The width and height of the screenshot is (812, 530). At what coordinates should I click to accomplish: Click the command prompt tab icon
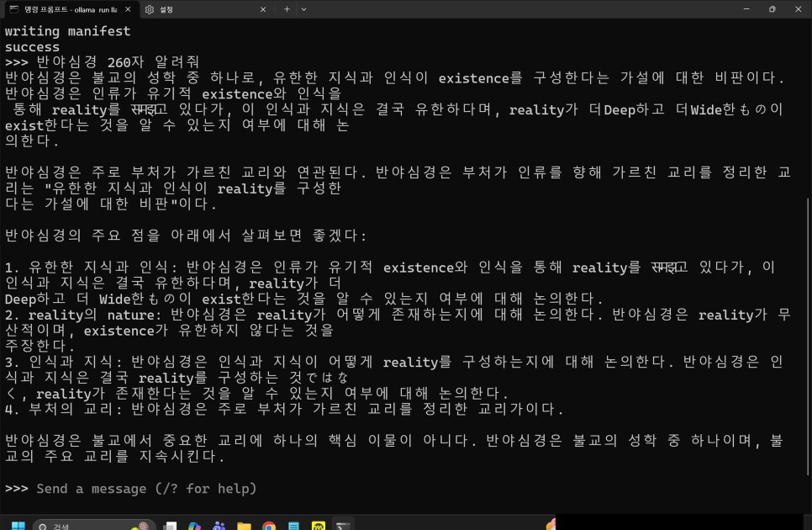tap(14, 9)
